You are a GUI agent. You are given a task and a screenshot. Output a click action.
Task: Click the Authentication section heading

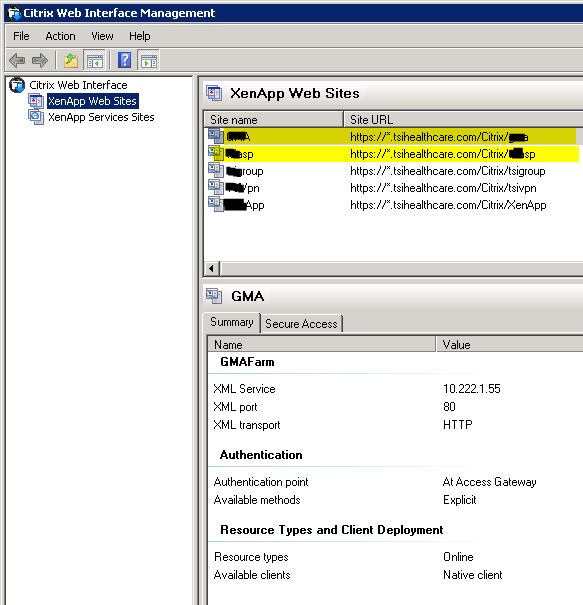(x=261, y=455)
